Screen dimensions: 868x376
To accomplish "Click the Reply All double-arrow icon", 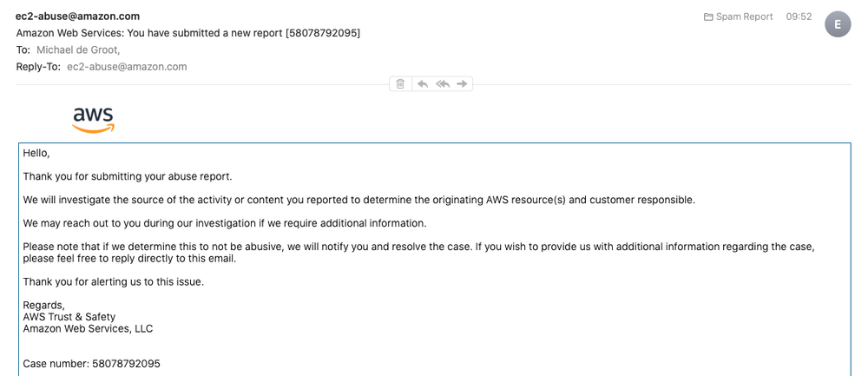I will click(x=443, y=84).
